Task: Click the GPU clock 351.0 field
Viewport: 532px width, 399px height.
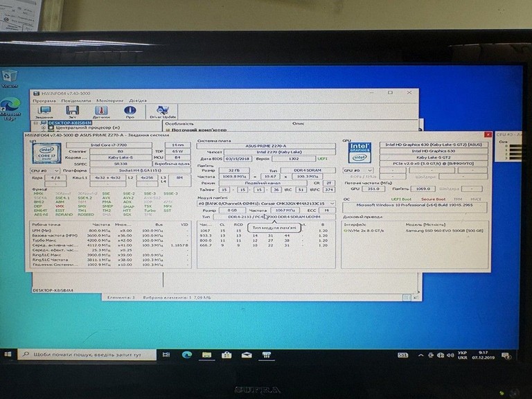Action: pyautogui.click(x=373, y=188)
